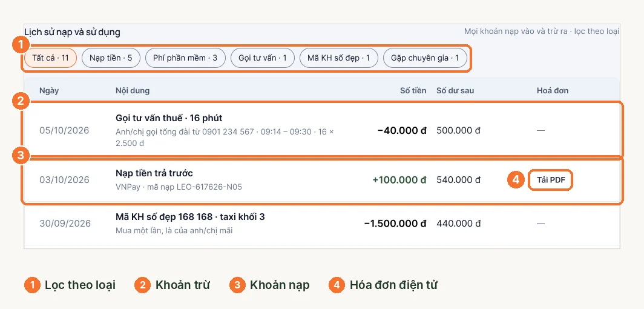Open 'Nạp tiền trả trước' entry
This screenshot has width=644, height=309.
click(154, 173)
